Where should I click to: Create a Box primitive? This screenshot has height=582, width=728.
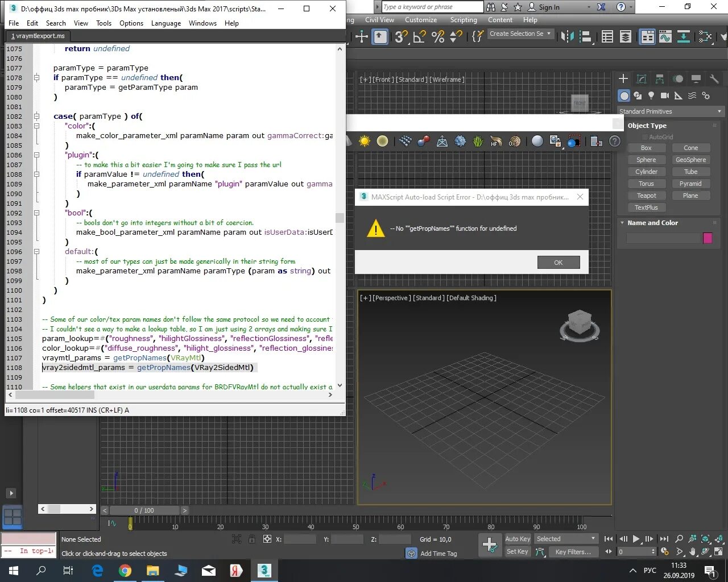pos(646,148)
